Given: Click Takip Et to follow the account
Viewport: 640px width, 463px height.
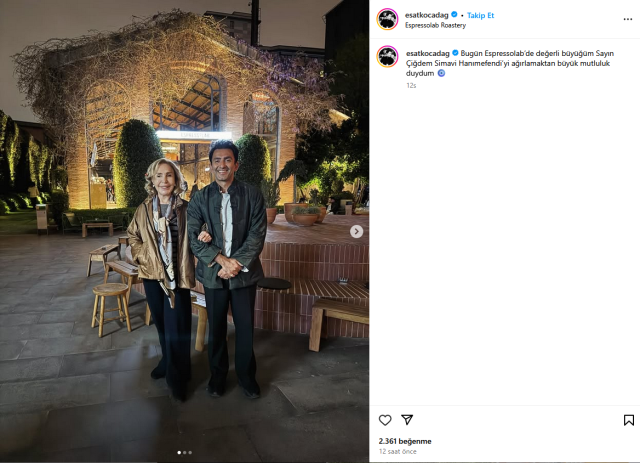Looking at the screenshot, I should click(x=480, y=16).
